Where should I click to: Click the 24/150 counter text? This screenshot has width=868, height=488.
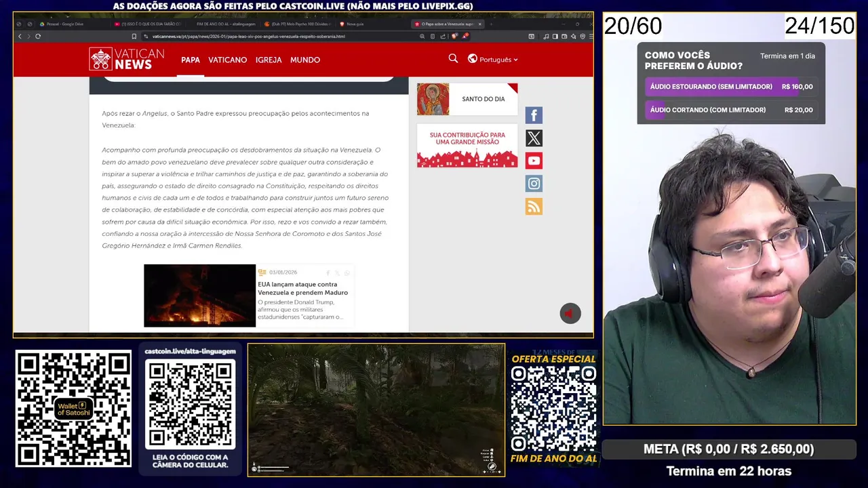[820, 26]
